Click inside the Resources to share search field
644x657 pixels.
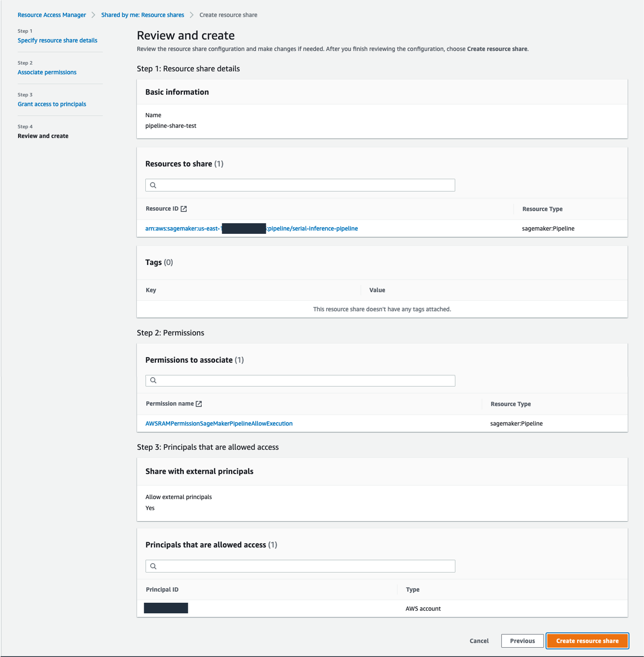[x=304, y=185]
